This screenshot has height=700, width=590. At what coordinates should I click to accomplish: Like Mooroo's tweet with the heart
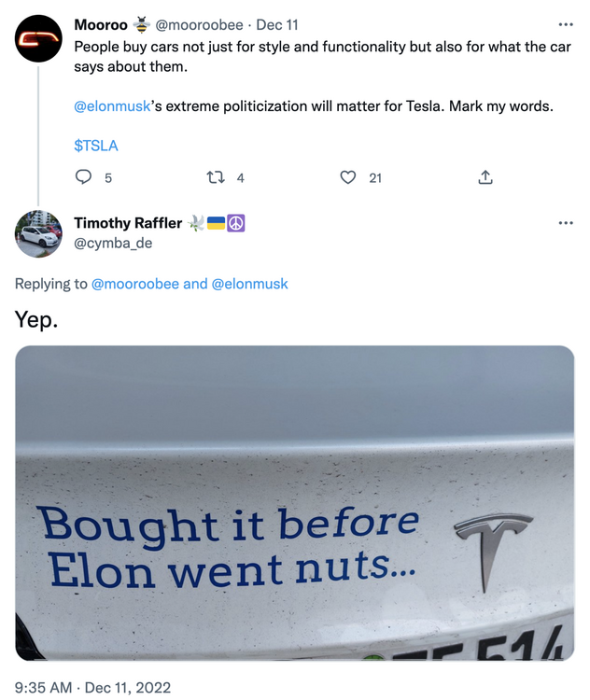pyautogui.click(x=348, y=177)
